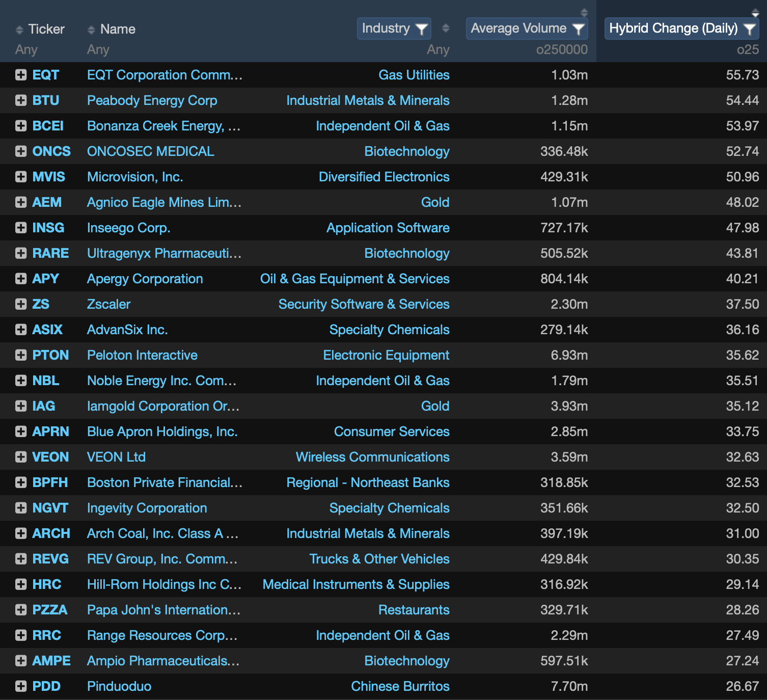Open the Peabody Energy Corp name link

click(152, 100)
